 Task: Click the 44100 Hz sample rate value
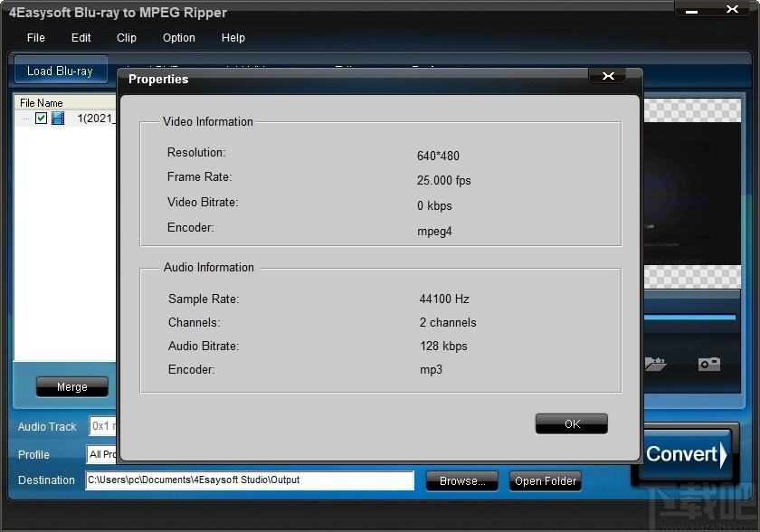(x=444, y=299)
